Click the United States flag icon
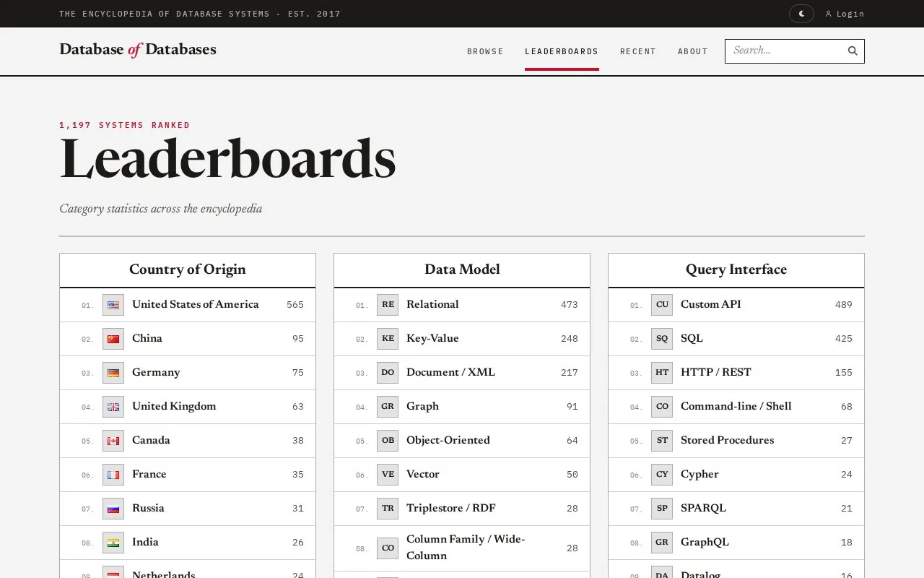This screenshot has height=578, width=924. coord(113,305)
